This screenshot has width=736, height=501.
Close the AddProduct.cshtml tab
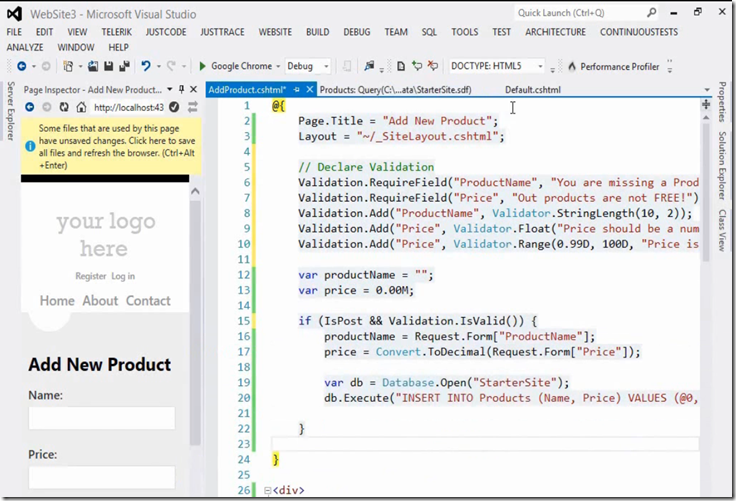coord(310,89)
